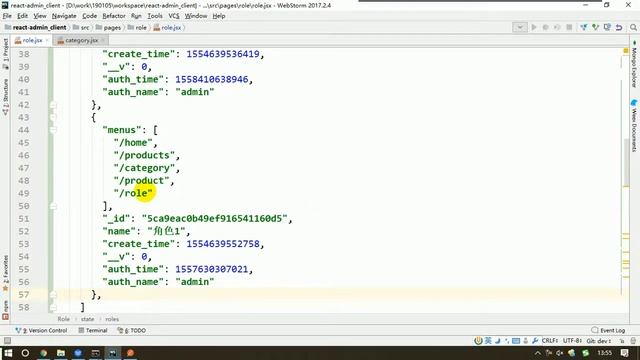Screen dimensions: 640x360
Task: Open the Structure tool window sidebar button
Action: coord(5,97)
